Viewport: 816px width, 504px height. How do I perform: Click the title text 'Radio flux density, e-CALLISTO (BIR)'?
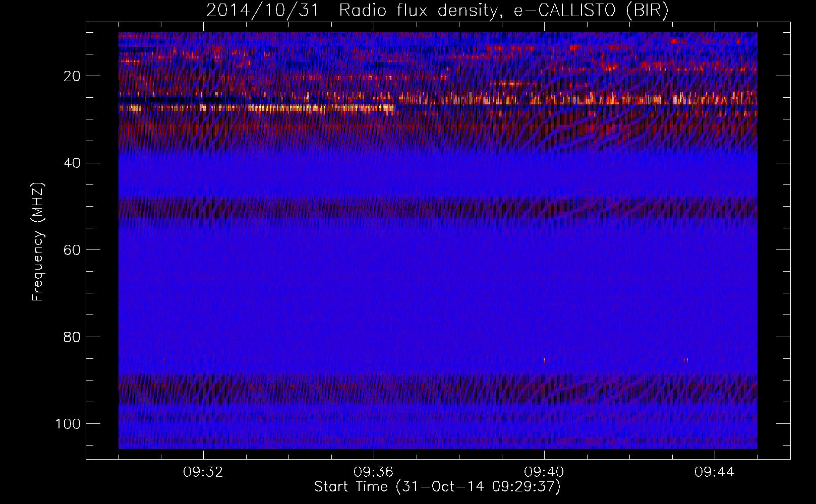503,11
